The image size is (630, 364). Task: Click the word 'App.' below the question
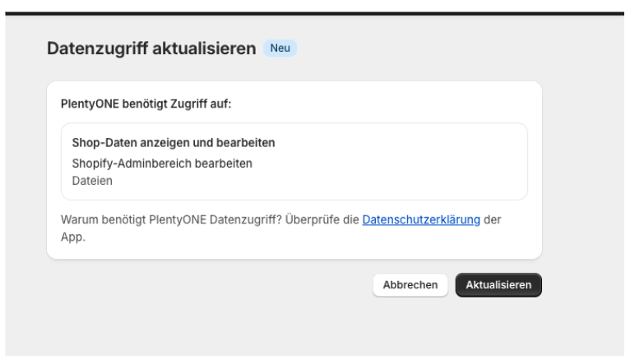pyautogui.click(x=73, y=237)
